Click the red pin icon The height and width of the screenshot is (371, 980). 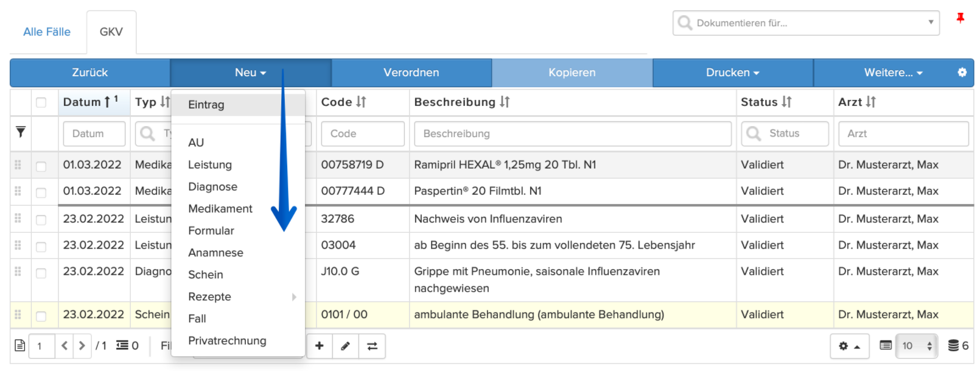961,18
